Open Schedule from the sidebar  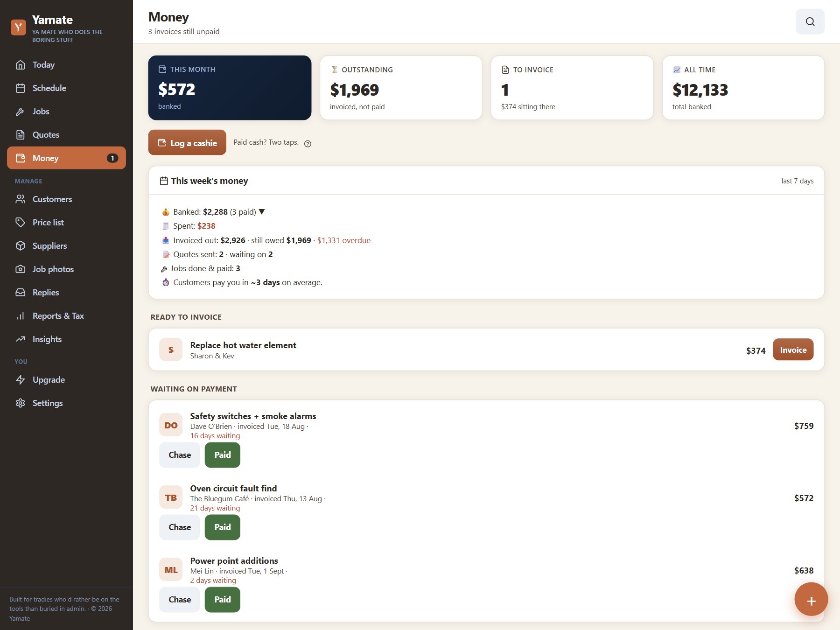pyautogui.click(x=66, y=88)
